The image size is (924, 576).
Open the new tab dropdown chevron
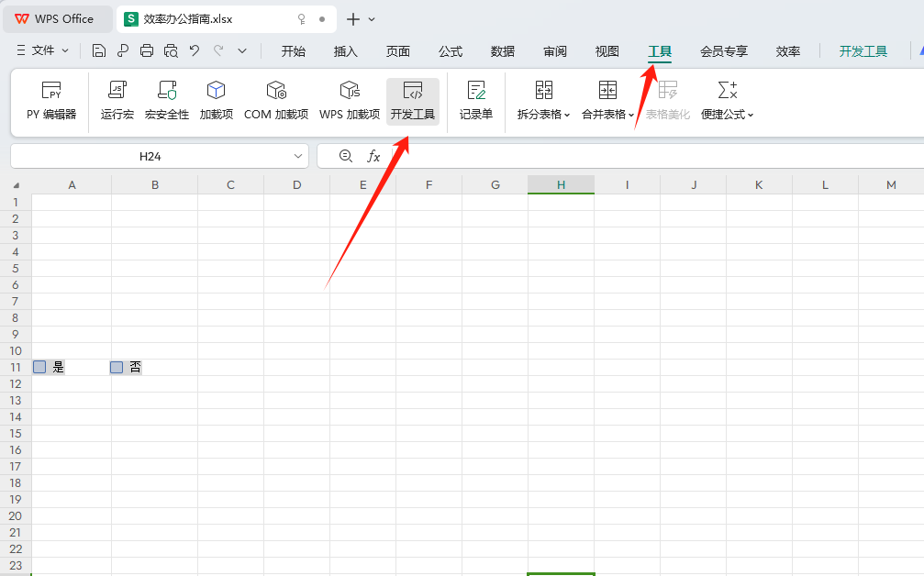pyautogui.click(x=372, y=19)
